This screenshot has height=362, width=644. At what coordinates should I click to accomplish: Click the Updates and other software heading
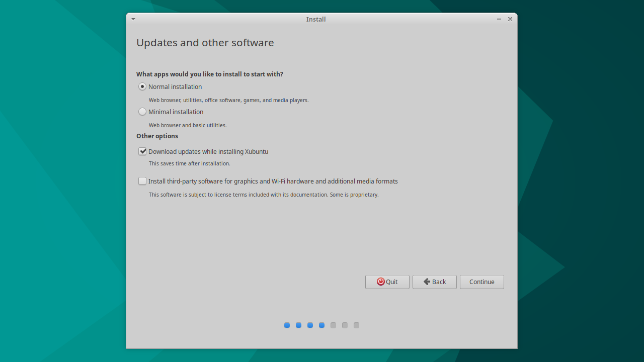click(205, 43)
